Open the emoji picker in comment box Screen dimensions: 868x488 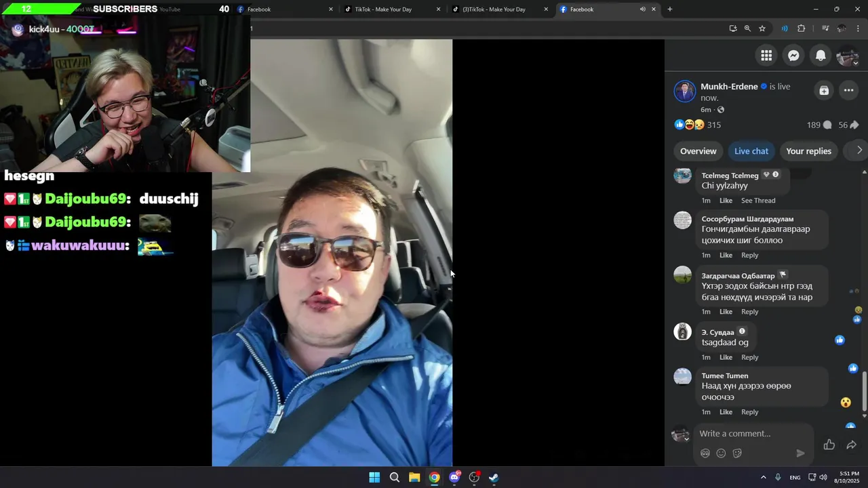pyautogui.click(x=721, y=453)
